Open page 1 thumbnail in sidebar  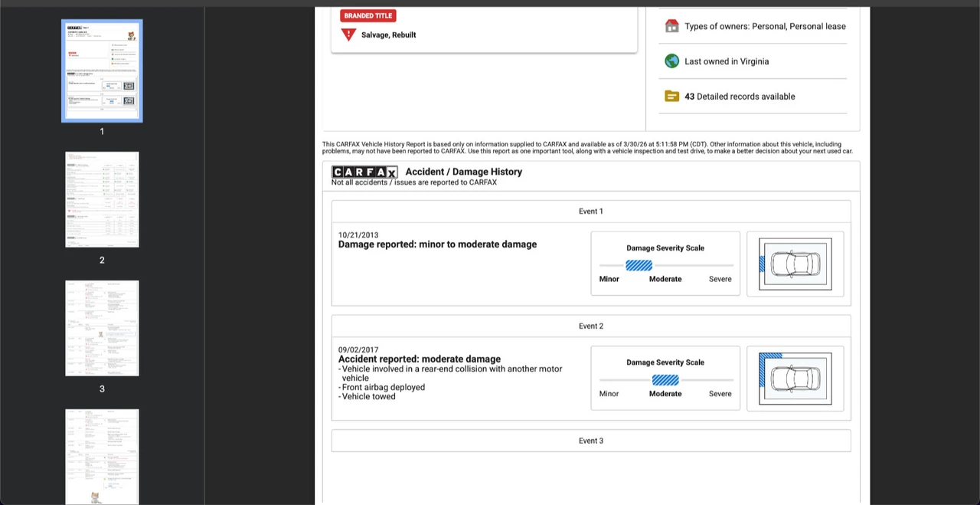coord(102,71)
